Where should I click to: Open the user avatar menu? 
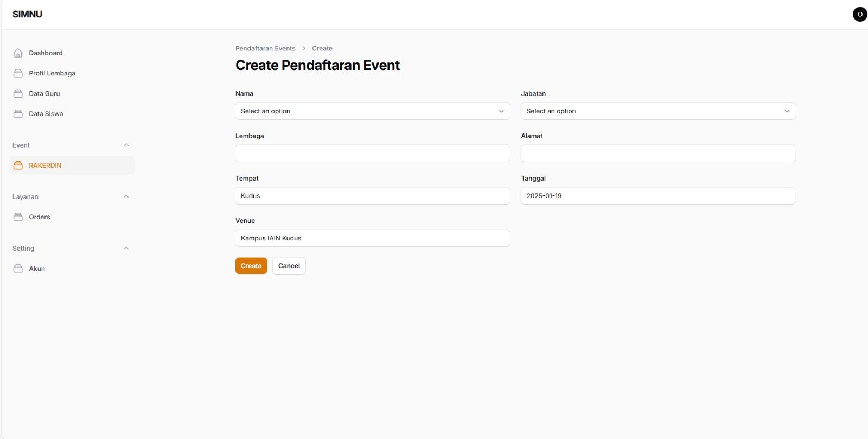[860, 15]
